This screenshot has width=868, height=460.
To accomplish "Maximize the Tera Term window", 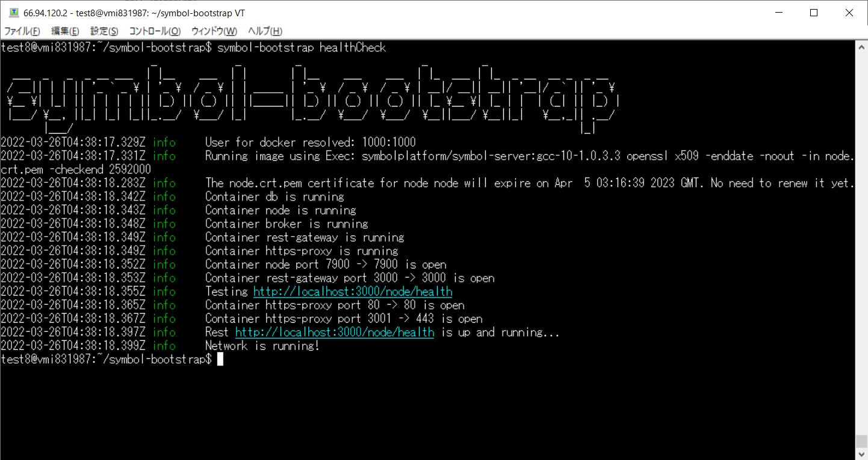I will 814,13.
